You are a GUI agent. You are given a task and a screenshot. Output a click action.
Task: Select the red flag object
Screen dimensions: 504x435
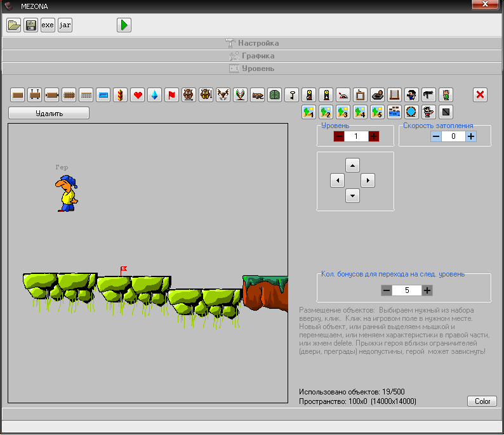(171, 95)
